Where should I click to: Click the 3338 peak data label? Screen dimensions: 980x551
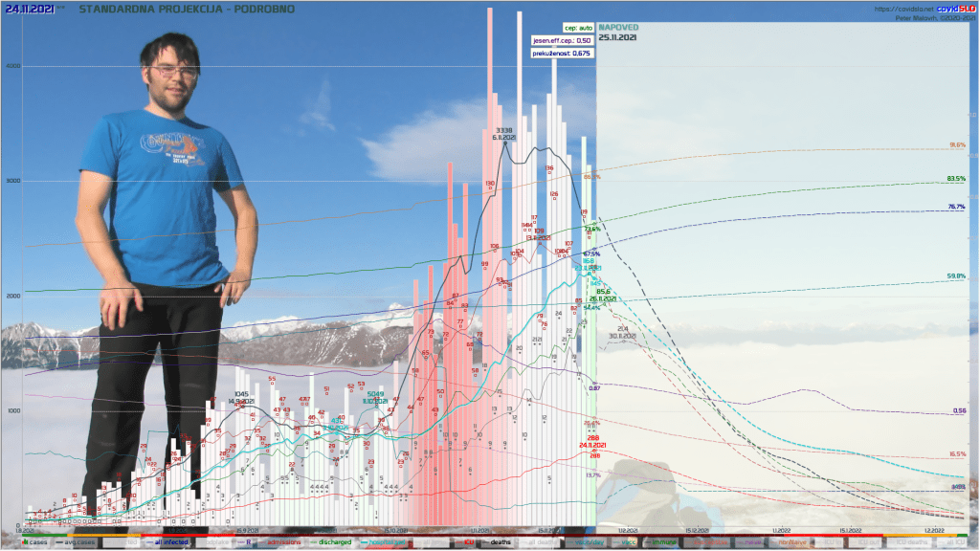(x=504, y=129)
